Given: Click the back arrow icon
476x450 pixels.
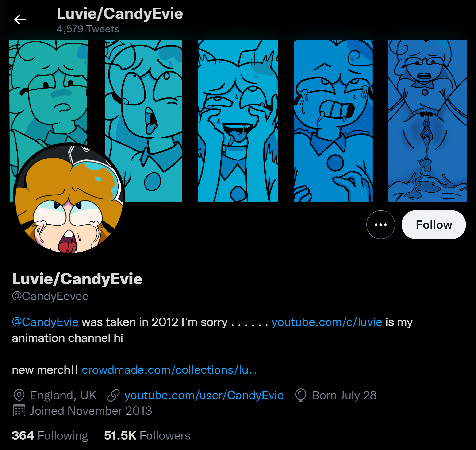Looking at the screenshot, I should pos(20,20).
